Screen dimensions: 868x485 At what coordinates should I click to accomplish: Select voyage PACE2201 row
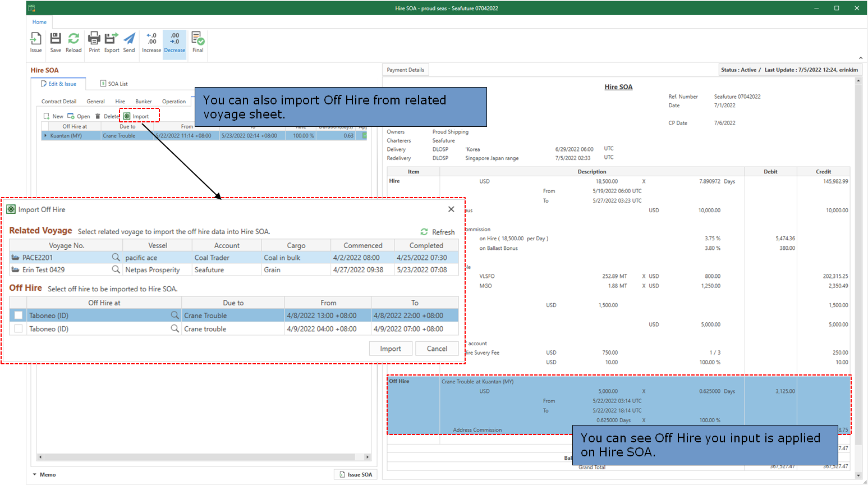pyautogui.click(x=234, y=258)
